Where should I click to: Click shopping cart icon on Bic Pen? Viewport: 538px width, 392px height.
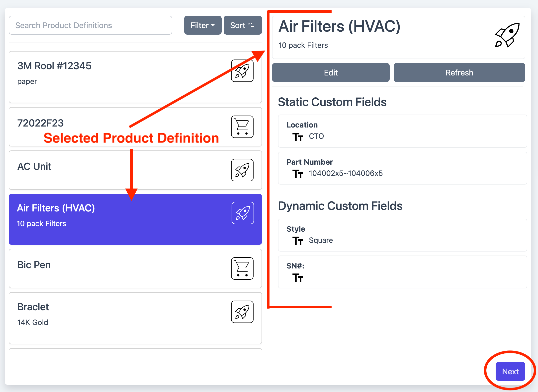[x=242, y=268]
